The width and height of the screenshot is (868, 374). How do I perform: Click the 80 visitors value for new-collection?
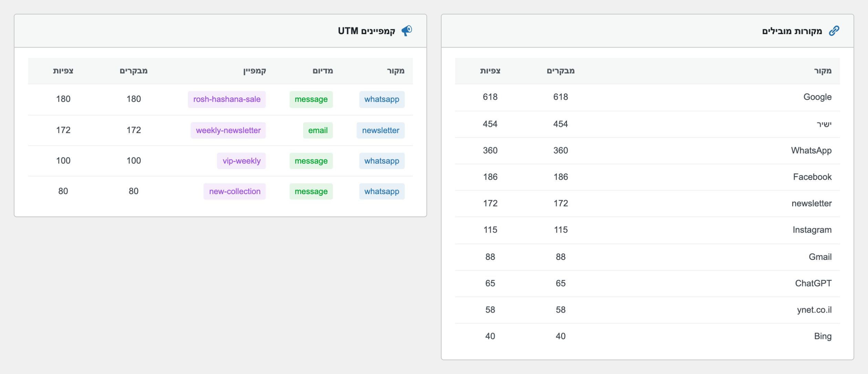pos(134,191)
